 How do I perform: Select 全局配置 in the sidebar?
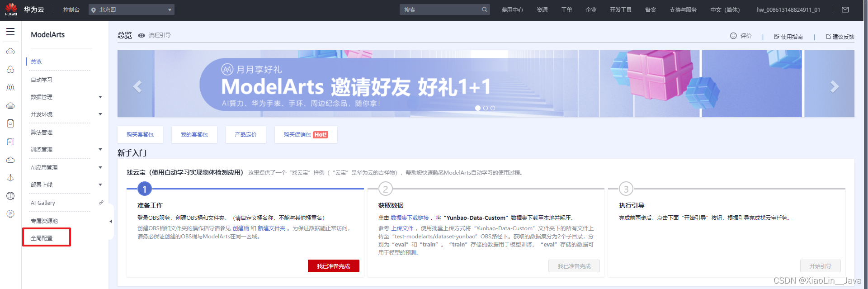(x=42, y=238)
